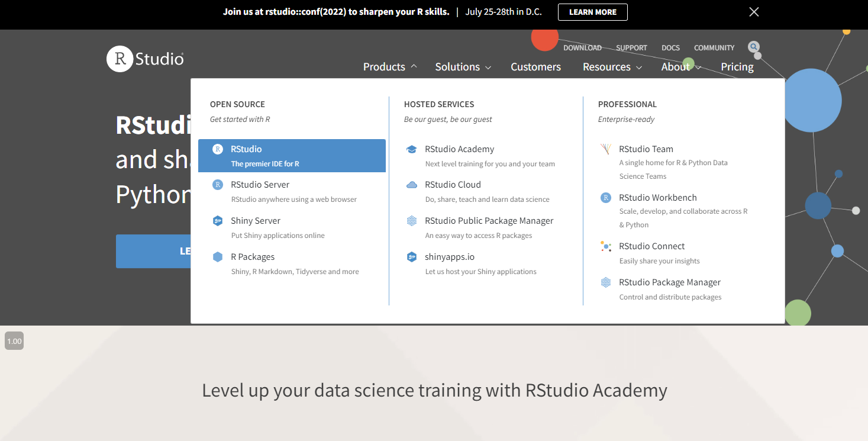Open the RStudio Server product link
This screenshot has height=441, width=868.
[x=260, y=185]
